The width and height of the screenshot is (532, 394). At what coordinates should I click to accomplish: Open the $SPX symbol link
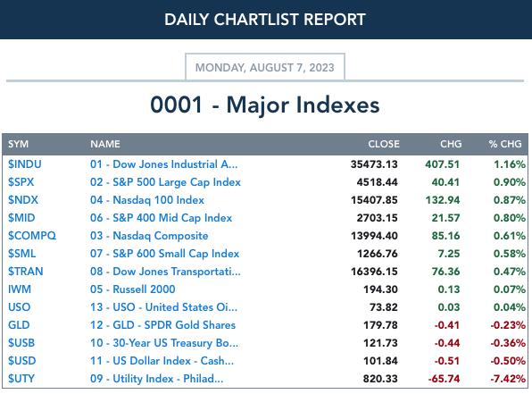tap(21, 182)
